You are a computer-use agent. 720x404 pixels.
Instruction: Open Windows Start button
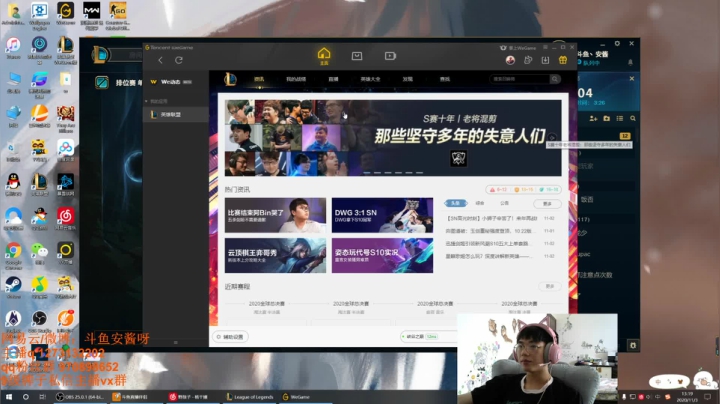pyautogui.click(x=8, y=397)
